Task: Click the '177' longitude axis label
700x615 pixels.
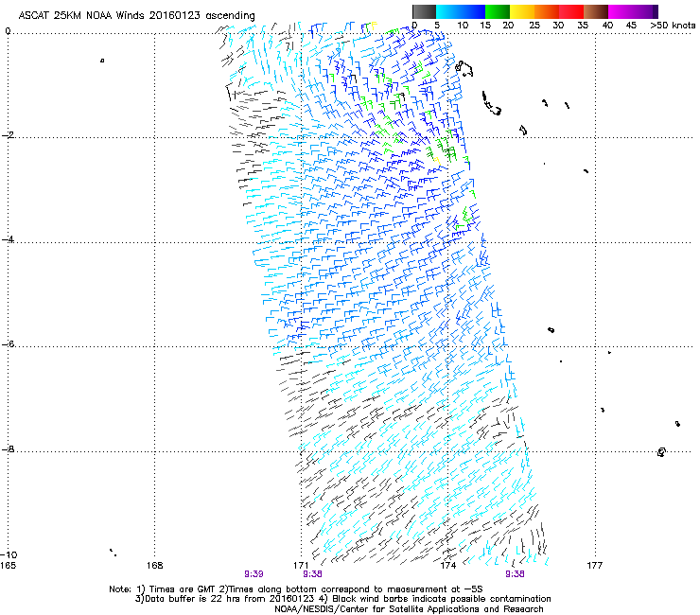Action: pyautogui.click(x=595, y=566)
